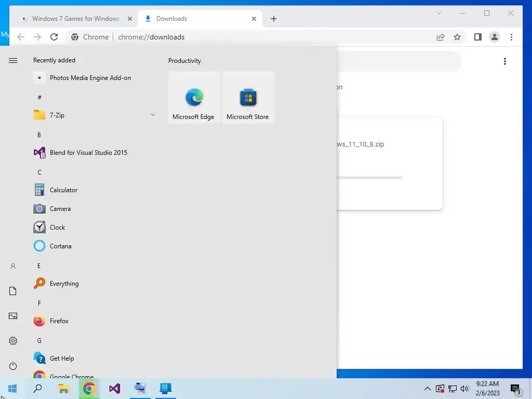Open the Get Help app
The height and width of the screenshot is (399, 532).
(95, 358)
